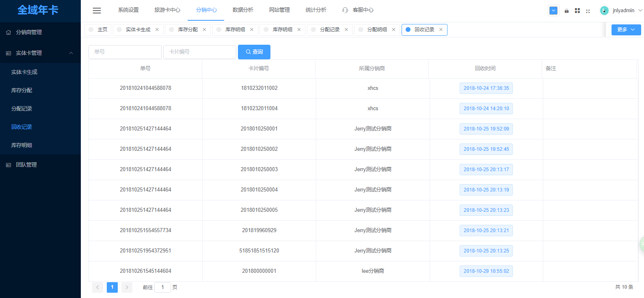Open the grid apps icon
Screen dimensions: 644x298
[577, 11]
